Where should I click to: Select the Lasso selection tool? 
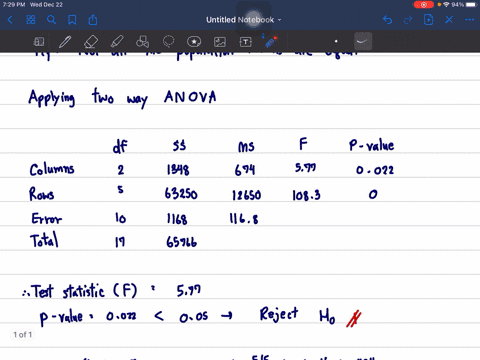click(168, 42)
